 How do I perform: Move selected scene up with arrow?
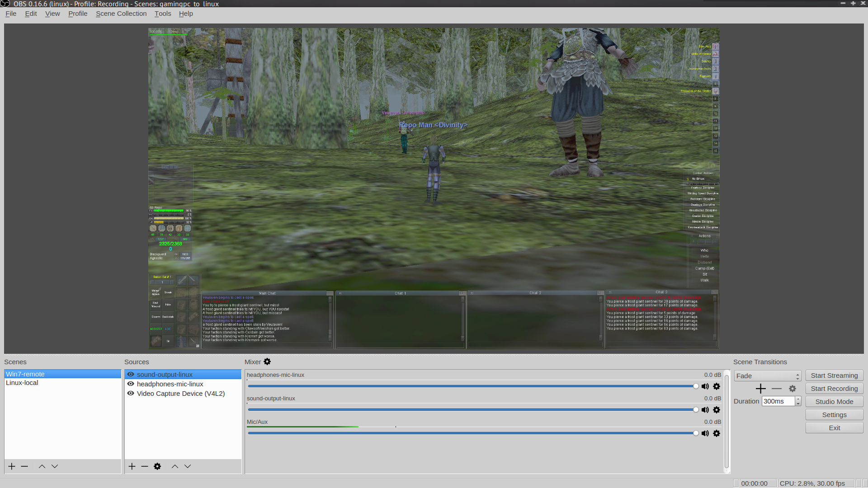pos(42,466)
